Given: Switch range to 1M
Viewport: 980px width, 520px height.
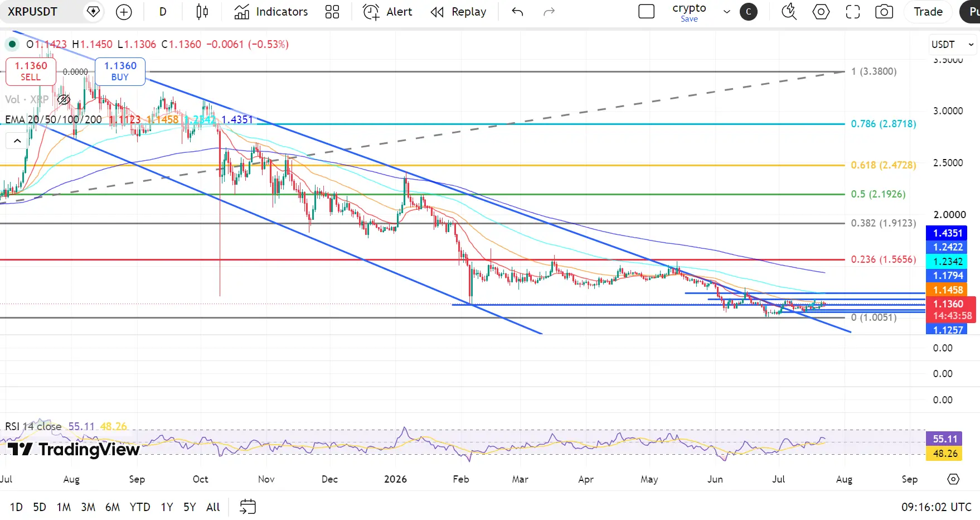Looking at the screenshot, I should tap(64, 507).
